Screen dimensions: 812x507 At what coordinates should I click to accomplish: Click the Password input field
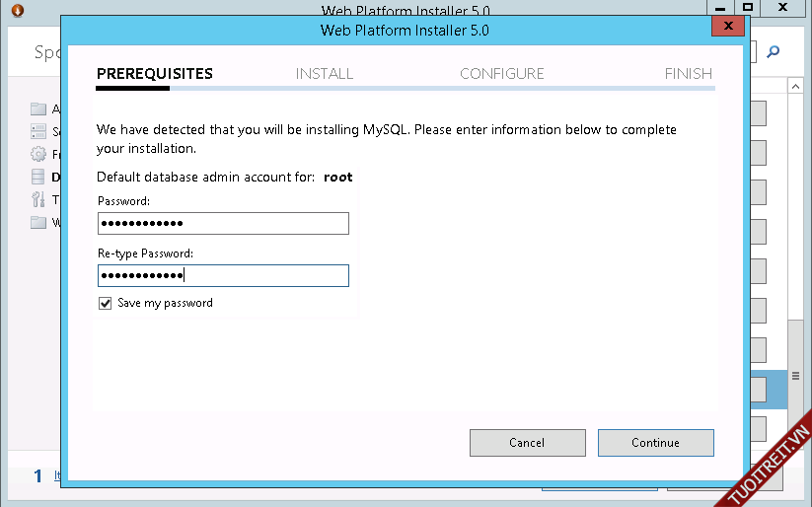223,224
